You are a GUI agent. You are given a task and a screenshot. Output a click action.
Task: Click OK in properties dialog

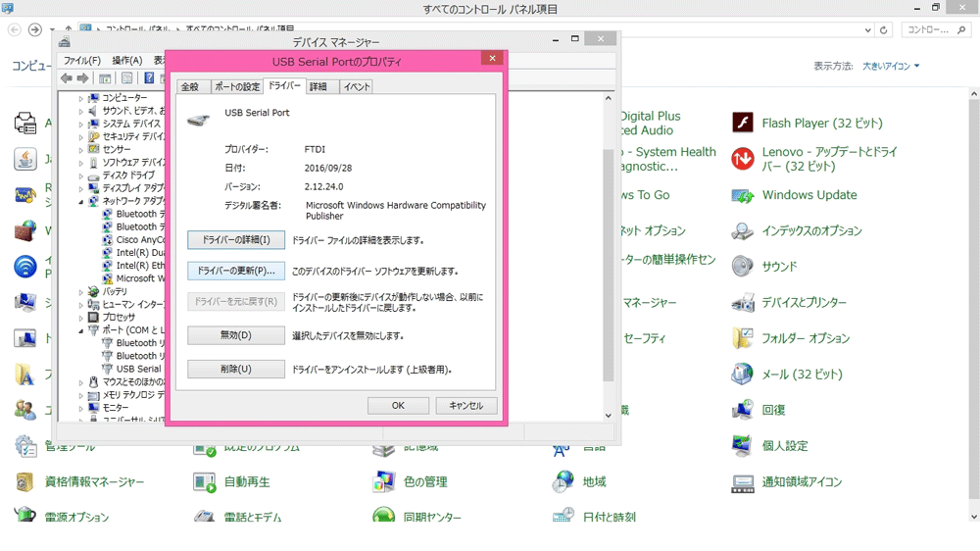(x=398, y=405)
